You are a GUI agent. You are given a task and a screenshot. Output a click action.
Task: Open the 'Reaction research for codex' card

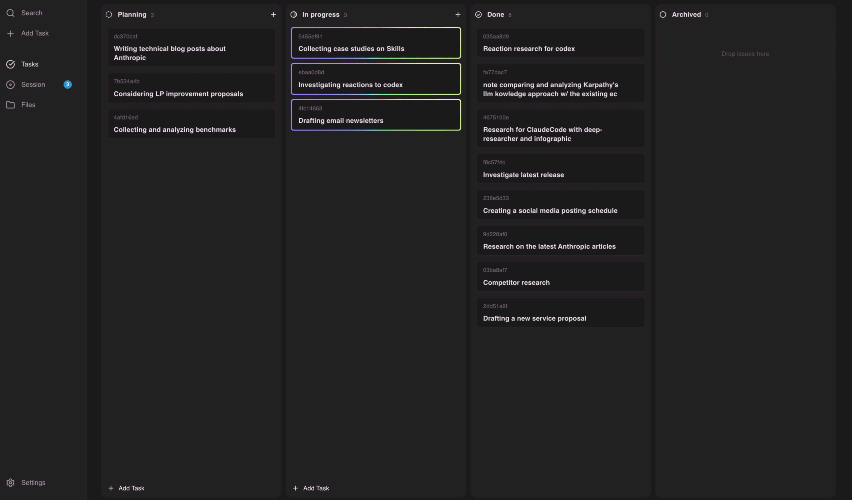(x=561, y=43)
